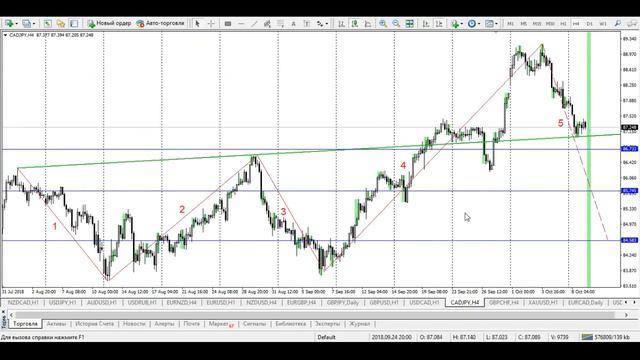Switch to NZDCAD,H1 chart tab

click(23, 302)
